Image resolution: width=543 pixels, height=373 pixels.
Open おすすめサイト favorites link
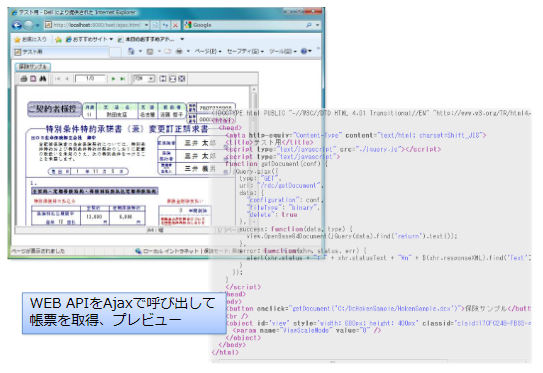[x=89, y=39]
